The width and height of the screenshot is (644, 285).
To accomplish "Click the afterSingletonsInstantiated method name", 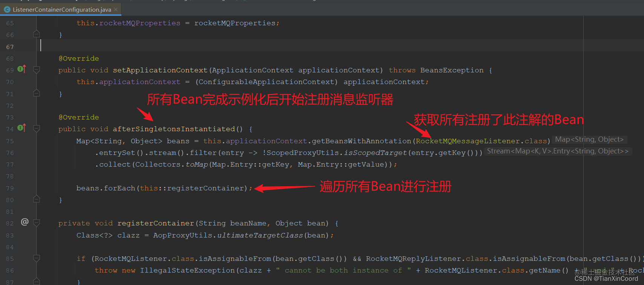I will pyautogui.click(x=174, y=129).
